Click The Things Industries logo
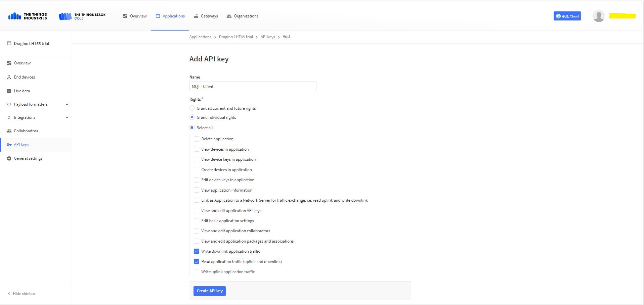The height and width of the screenshot is (305, 644). click(x=28, y=16)
